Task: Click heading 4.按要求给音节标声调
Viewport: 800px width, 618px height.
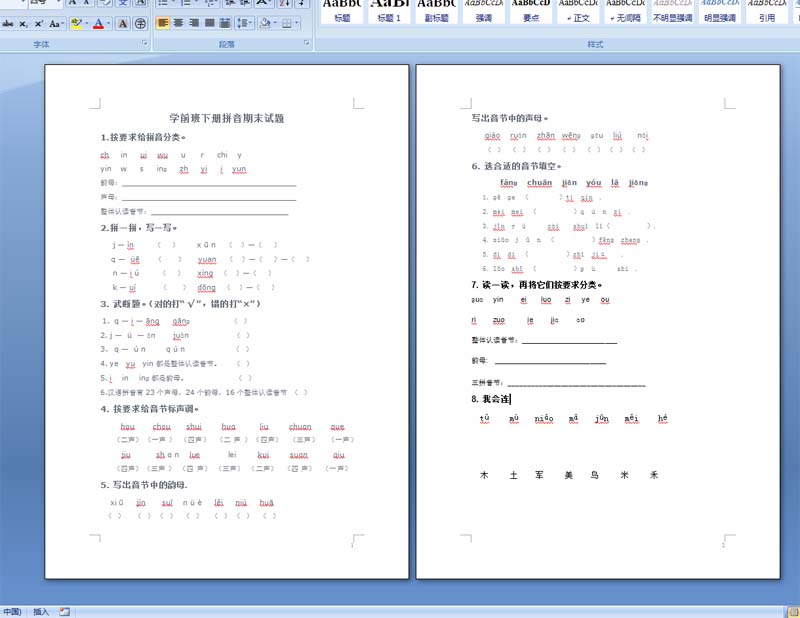Action: (149, 409)
